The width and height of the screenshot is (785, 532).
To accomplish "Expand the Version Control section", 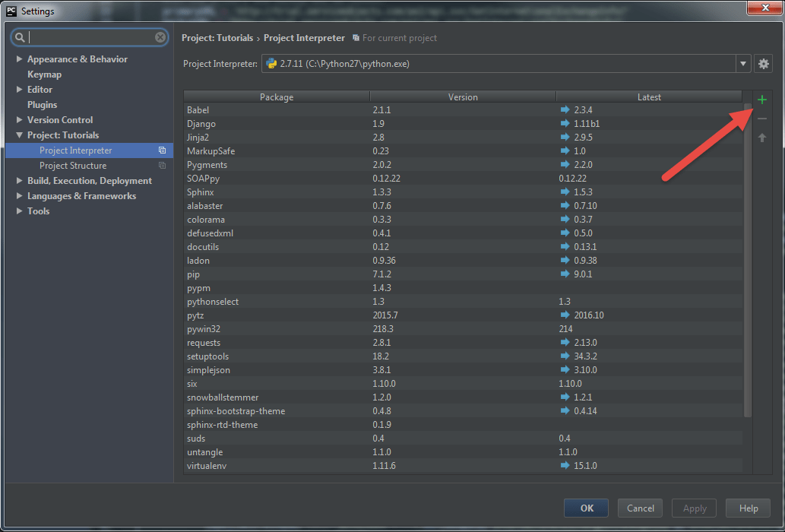I will pos(19,119).
